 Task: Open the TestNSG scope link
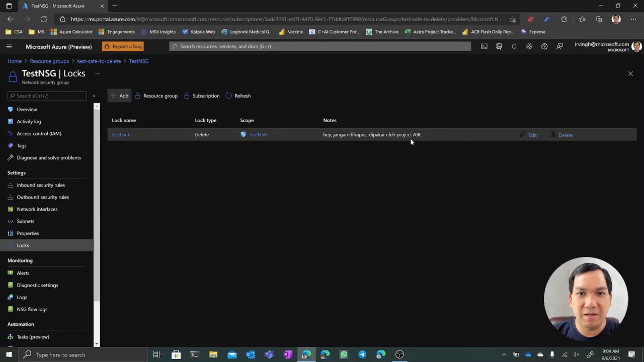click(258, 134)
